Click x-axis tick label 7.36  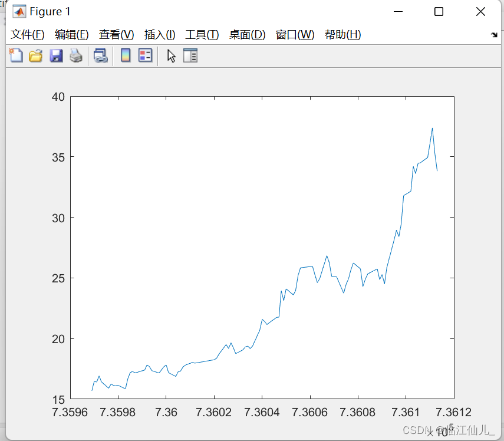point(166,412)
